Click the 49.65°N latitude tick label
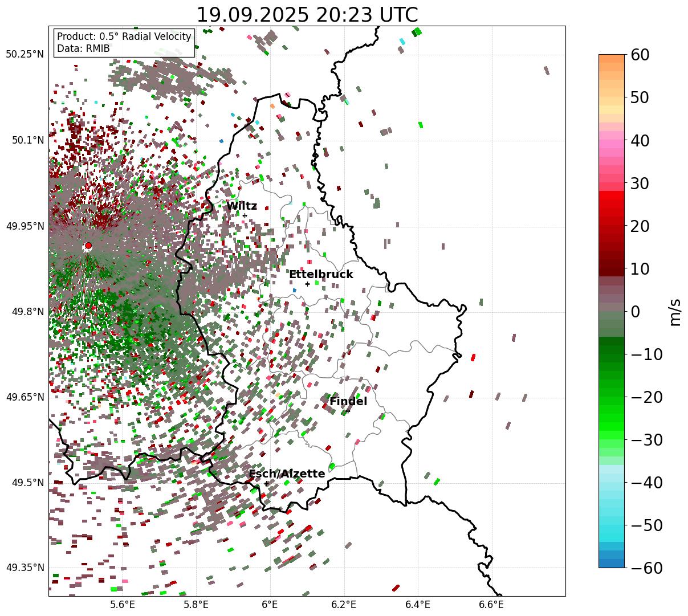 click(25, 397)
